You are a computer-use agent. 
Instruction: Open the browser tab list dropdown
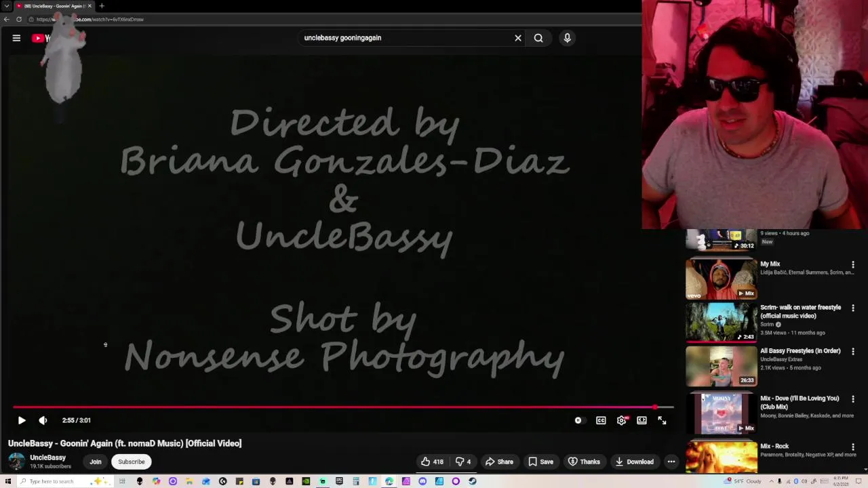(x=6, y=6)
